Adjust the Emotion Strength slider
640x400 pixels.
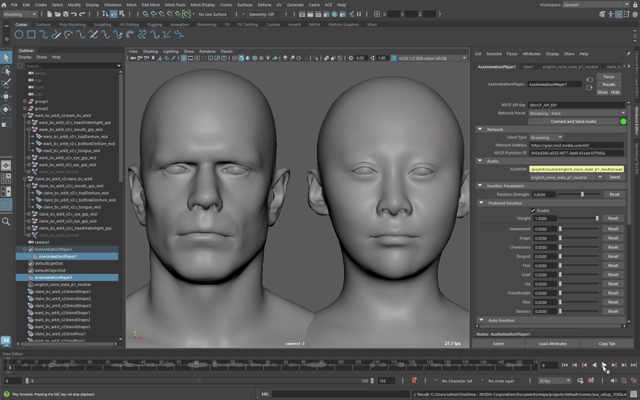pyautogui.click(x=580, y=193)
